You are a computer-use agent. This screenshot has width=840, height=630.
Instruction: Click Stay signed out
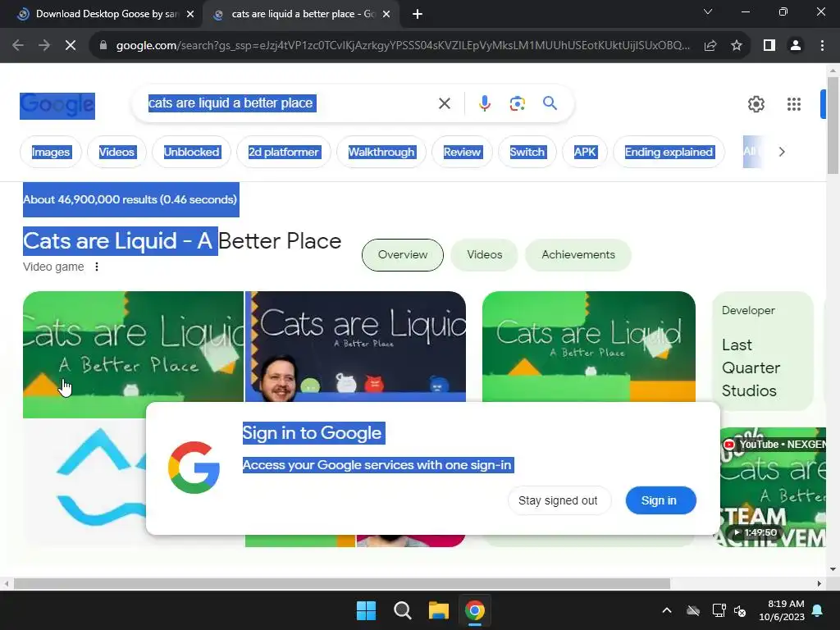point(558,500)
